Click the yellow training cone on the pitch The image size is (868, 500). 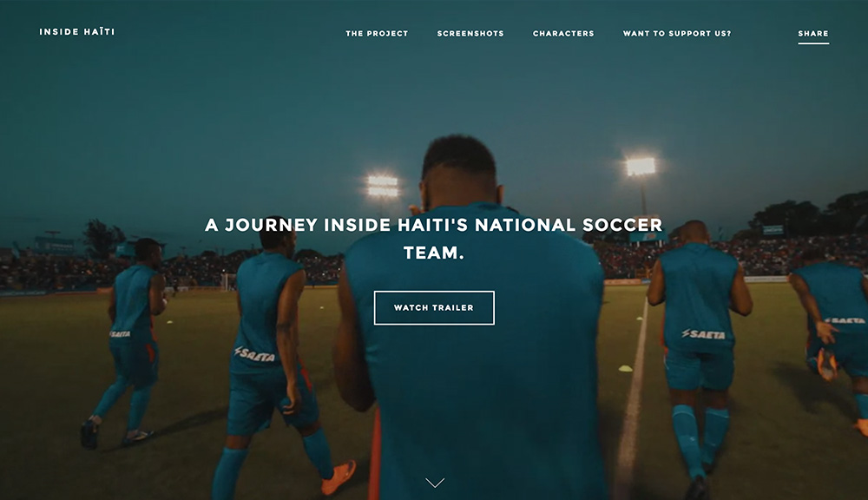(625, 368)
